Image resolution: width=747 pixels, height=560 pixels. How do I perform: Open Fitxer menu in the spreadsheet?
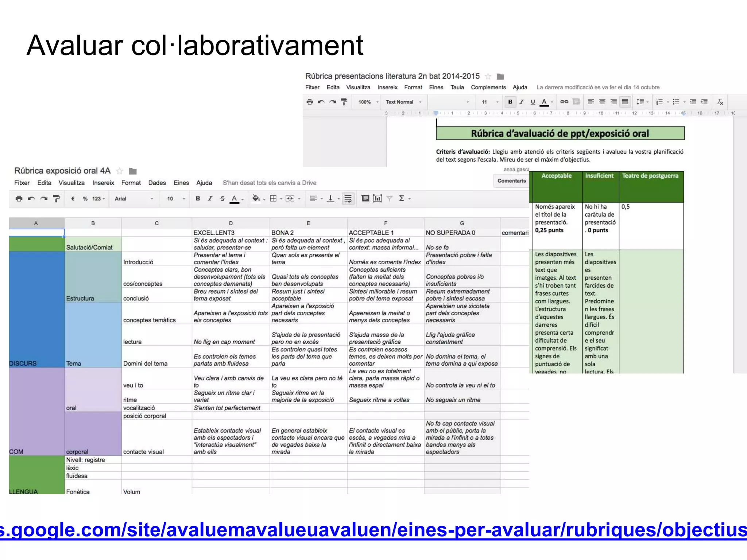pos(22,183)
